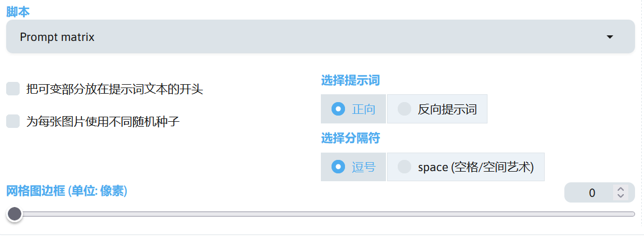Click the 为每张图片使用不同随机种子 label text
Image resolution: width=644 pixels, height=239 pixels.
point(103,121)
